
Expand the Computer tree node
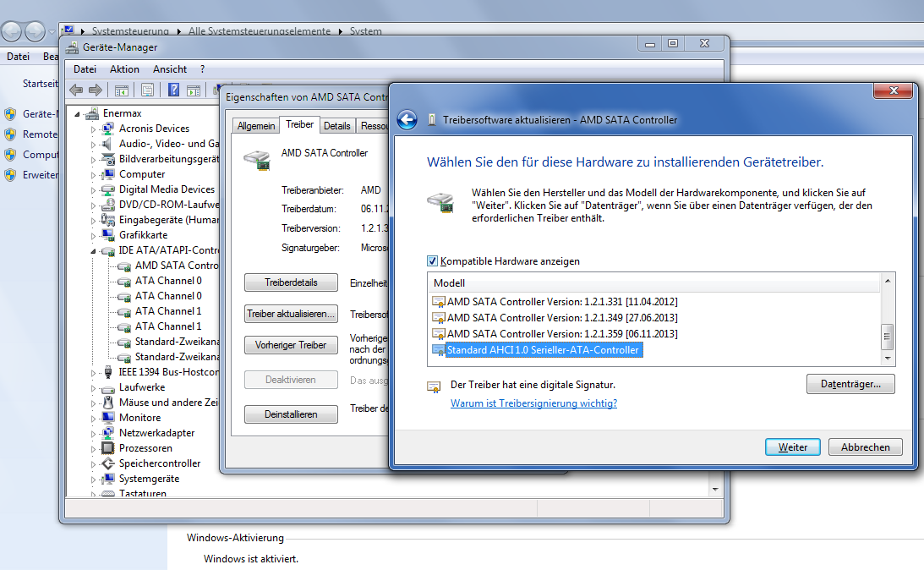93,174
